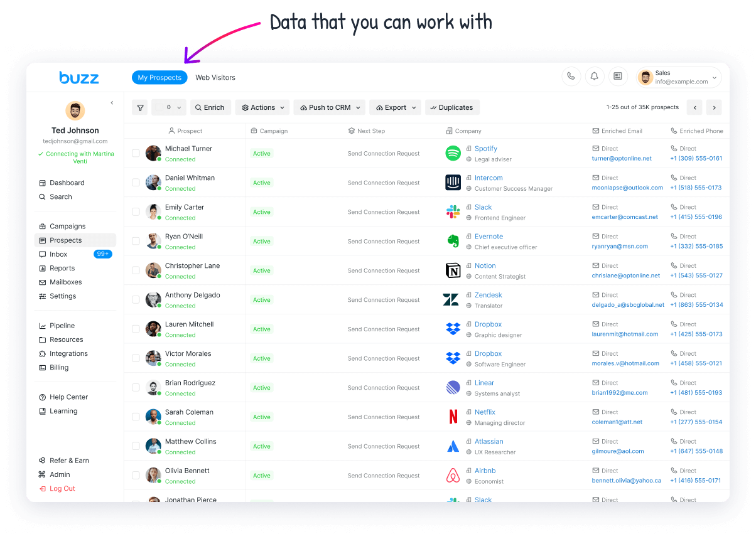The height and width of the screenshot is (534, 756).
Task: Click the phone call icon in header
Action: click(x=571, y=77)
